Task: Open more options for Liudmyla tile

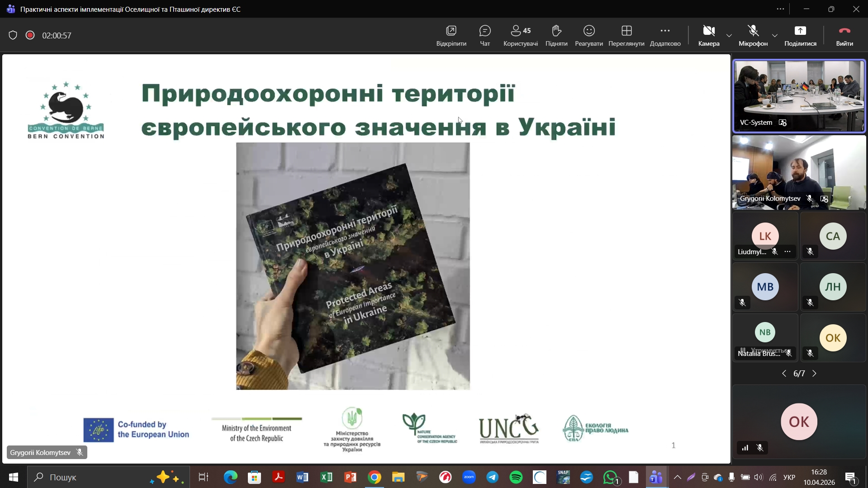Action: point(787,252)
